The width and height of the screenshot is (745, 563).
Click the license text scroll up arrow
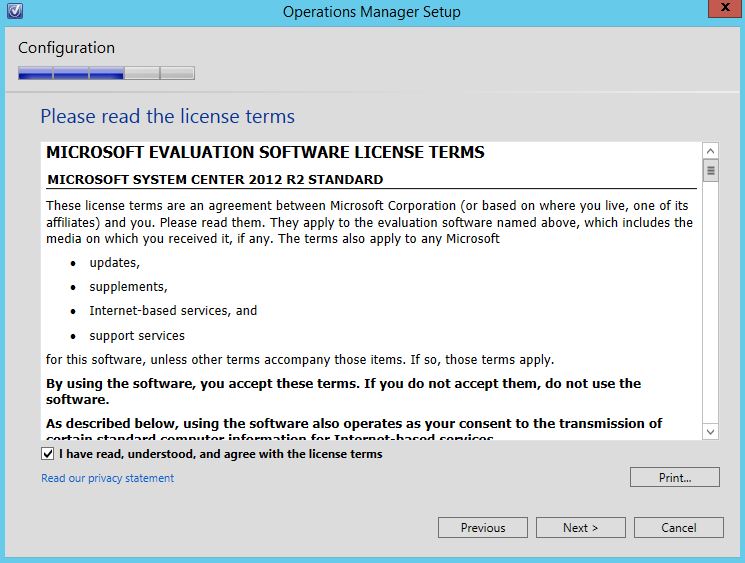point(711,151)
